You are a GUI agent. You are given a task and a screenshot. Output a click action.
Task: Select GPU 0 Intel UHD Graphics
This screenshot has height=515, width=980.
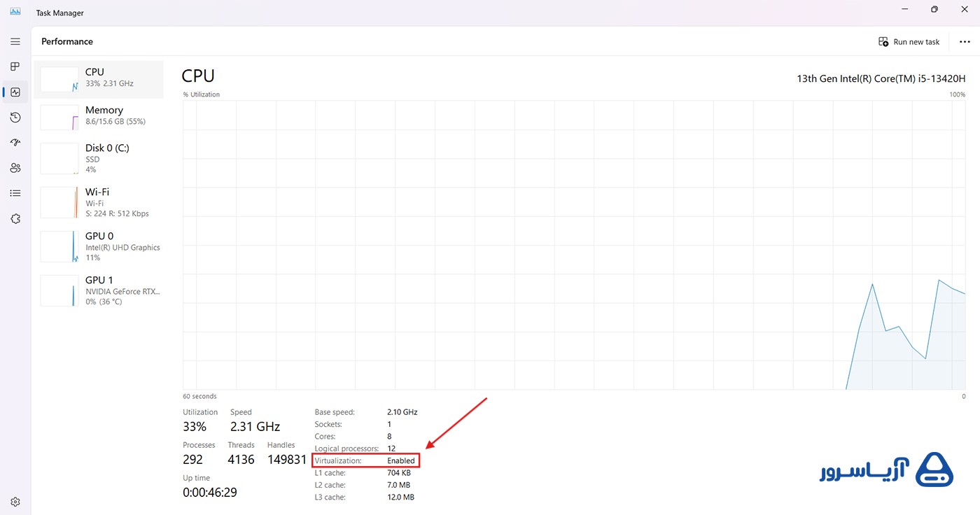[99, 246]
